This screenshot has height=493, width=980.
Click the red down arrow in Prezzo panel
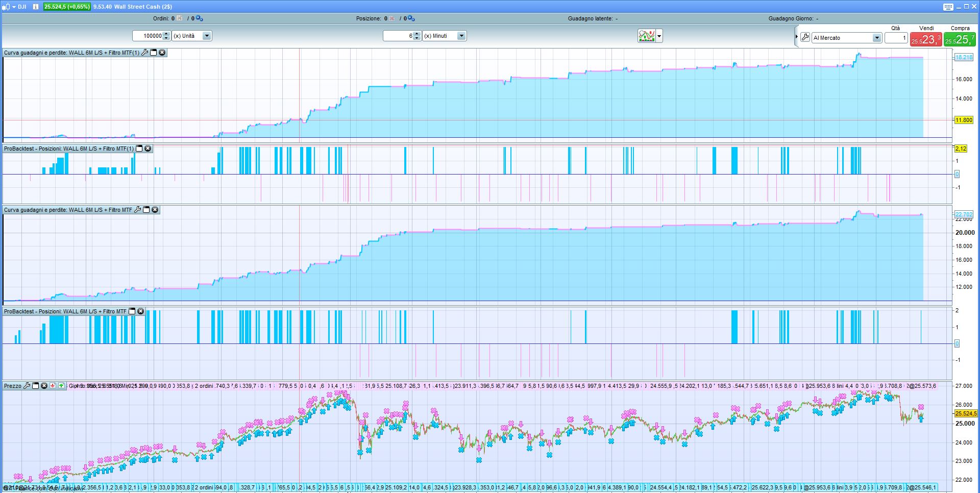(53, 386)
